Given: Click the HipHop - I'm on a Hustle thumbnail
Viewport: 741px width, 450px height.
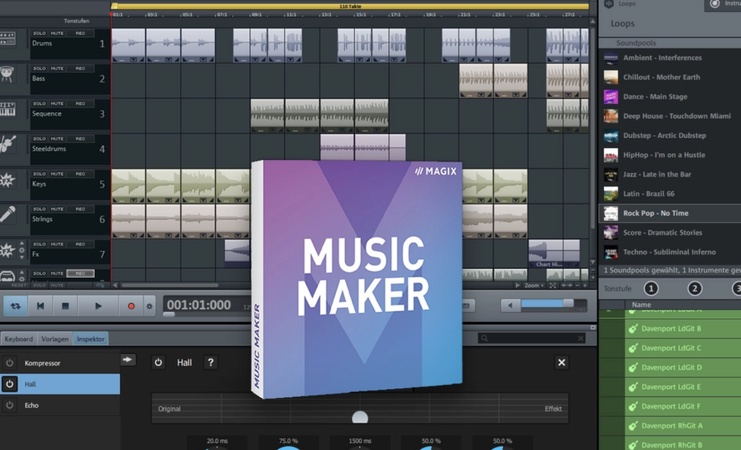Looking at the screenshot, I should pyautogui.click(x=611, y=155).
